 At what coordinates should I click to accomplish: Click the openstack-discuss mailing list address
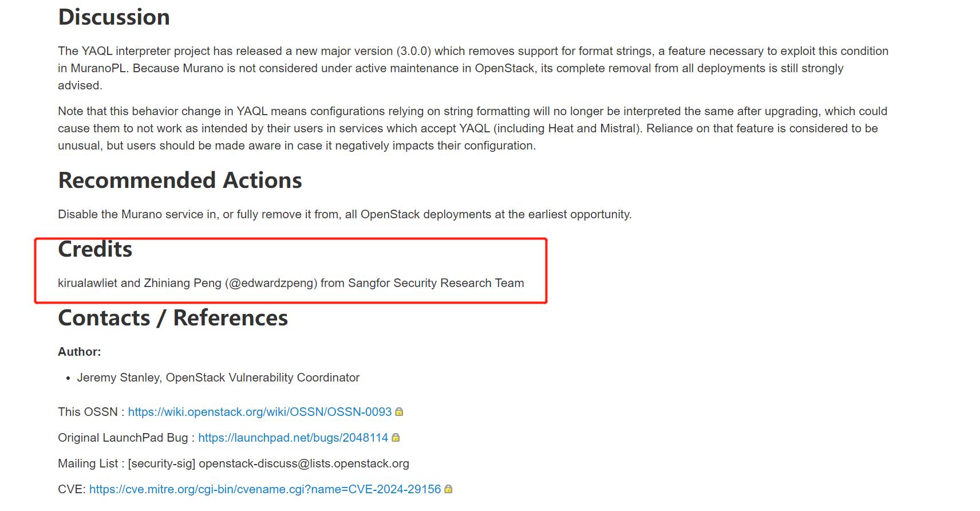[x=303, y=463]
